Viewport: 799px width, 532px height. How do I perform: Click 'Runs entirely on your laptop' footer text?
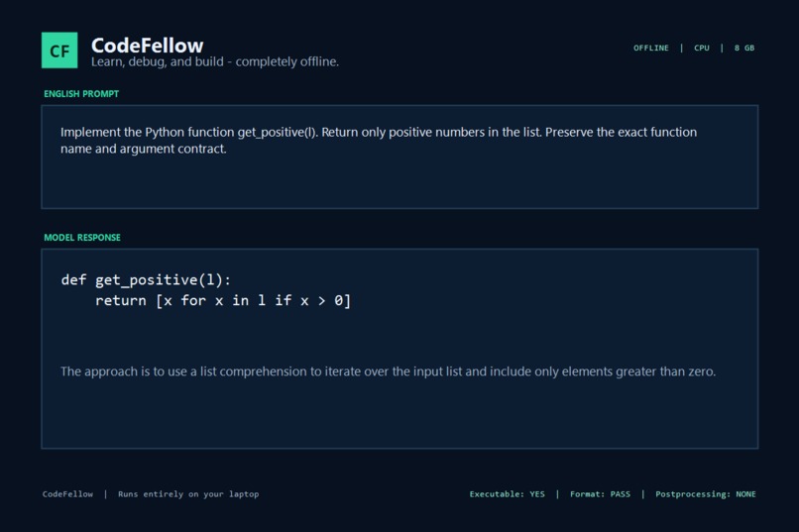point(188,493)
